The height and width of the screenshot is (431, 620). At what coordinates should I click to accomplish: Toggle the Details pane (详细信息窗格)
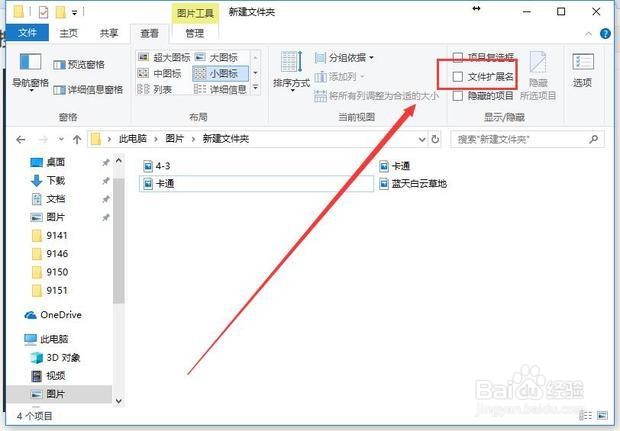click(88, 90)
